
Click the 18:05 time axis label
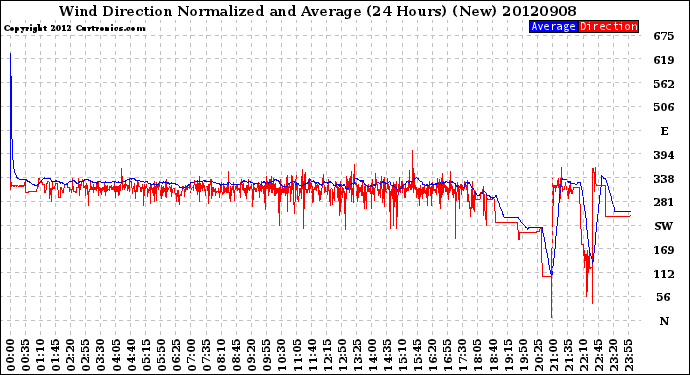tap(478, 355)
